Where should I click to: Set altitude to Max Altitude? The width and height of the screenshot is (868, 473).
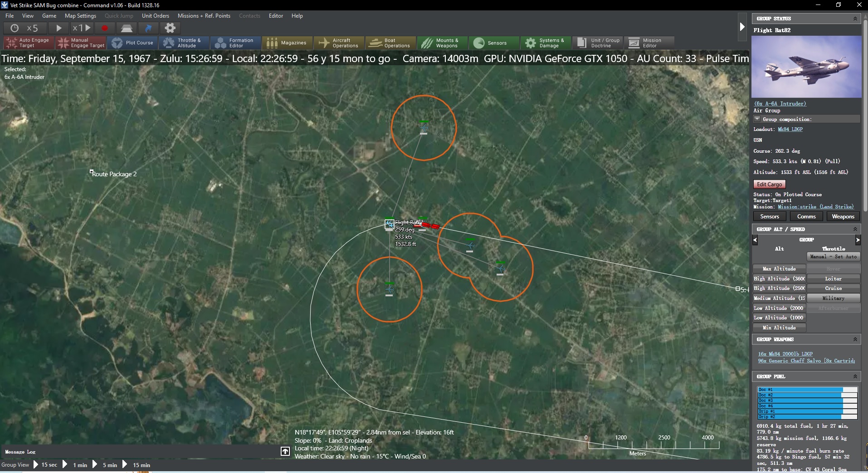[779, 269]
